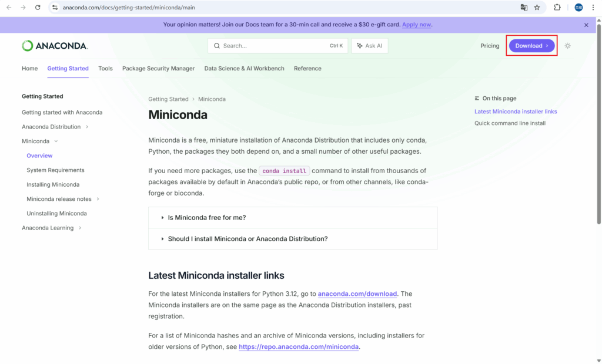Open Data Science & AI Workbench tab
The width and height of the screenshot is (602, 364).
pyautogui.click(x=244, y=68)
